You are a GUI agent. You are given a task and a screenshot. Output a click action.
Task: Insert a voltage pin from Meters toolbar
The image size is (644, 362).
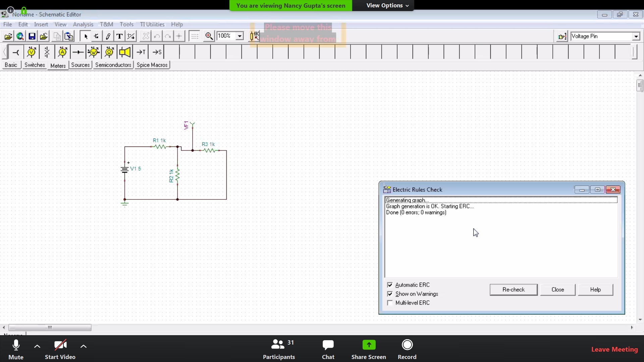pos(16,52)
